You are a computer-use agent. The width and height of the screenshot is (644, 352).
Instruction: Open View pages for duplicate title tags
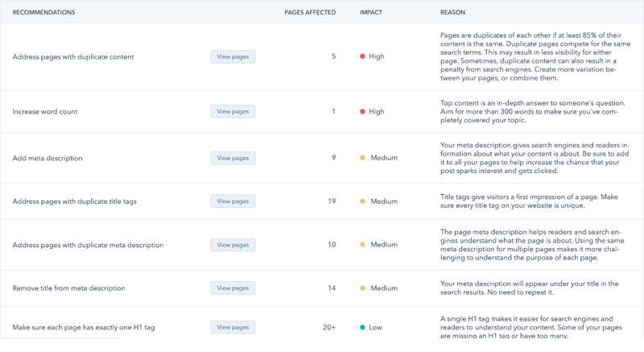pyautogui.click(x=233, y=201)
